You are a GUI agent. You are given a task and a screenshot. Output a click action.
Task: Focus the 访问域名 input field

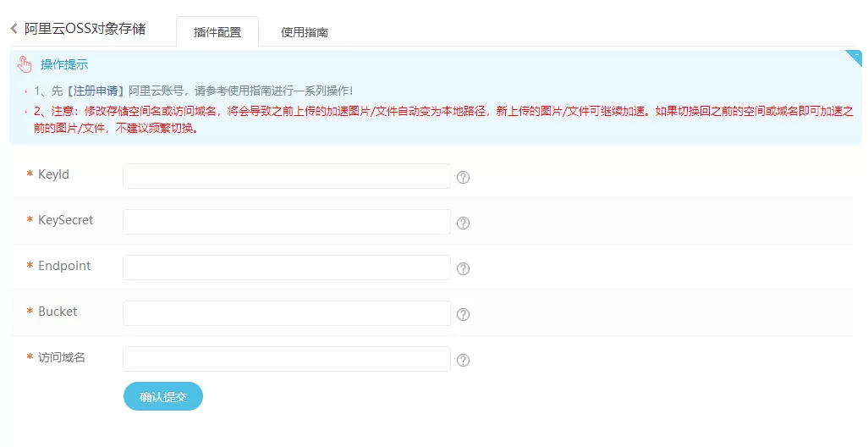click(x=287, y=359)
